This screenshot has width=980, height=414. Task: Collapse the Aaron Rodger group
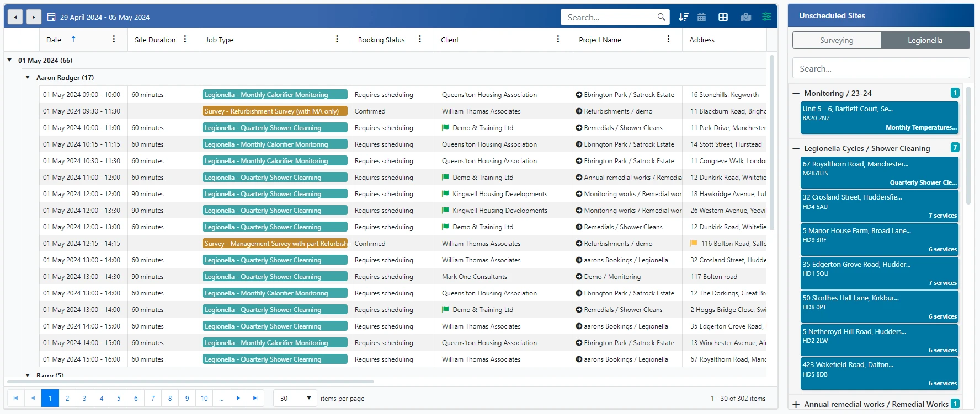click(x=28, y=77)
